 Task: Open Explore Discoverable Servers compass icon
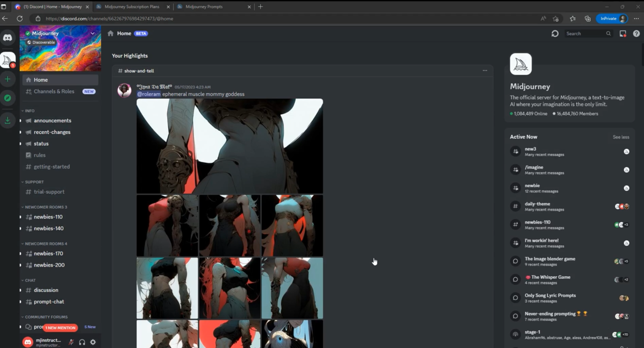pyautogui.click(x=7, y=98)
